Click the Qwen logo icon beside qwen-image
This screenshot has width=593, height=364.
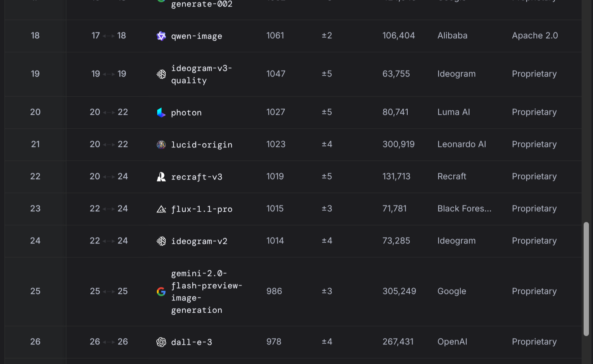point(161,36)
